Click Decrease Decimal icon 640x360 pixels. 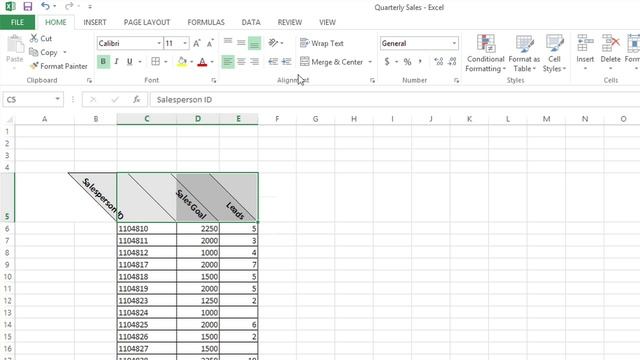[452, 62]
